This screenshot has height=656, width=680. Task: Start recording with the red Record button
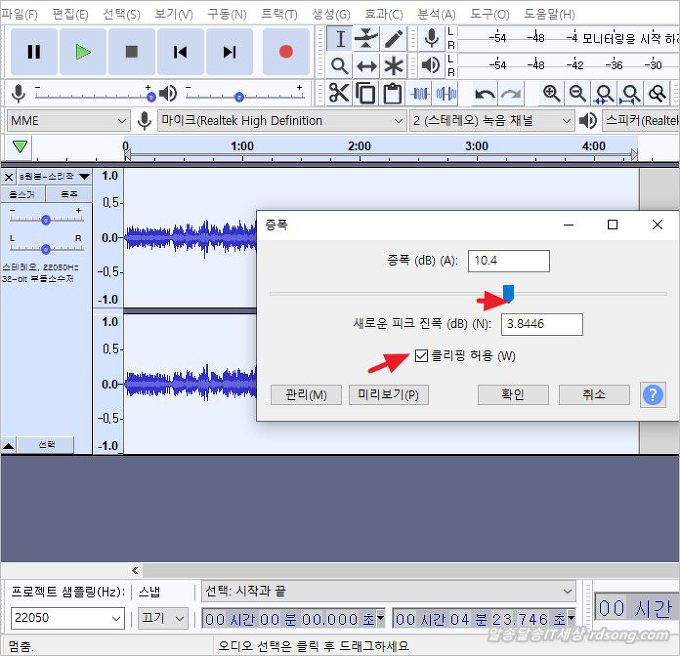pos(286,52)
